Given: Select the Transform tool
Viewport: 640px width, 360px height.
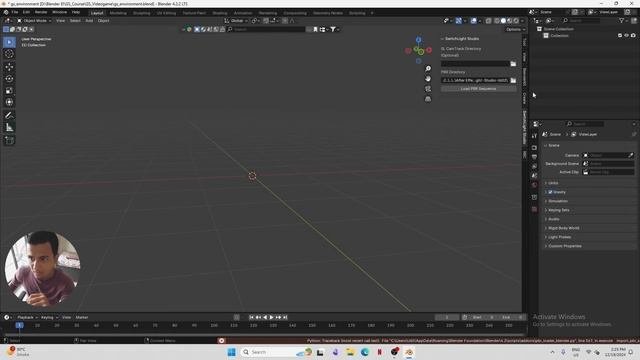Looking at the screenshot, I should pos(9,102).
